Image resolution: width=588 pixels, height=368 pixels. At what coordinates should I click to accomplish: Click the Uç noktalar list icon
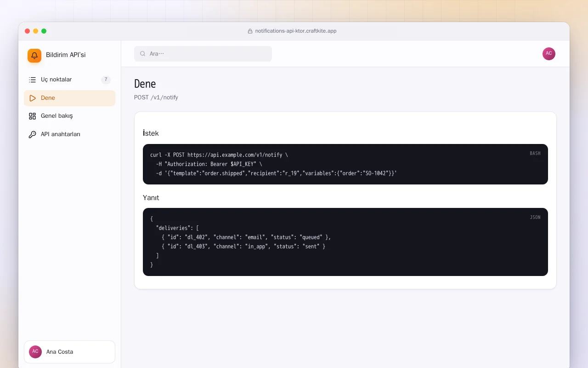click(x=32, y=80)
